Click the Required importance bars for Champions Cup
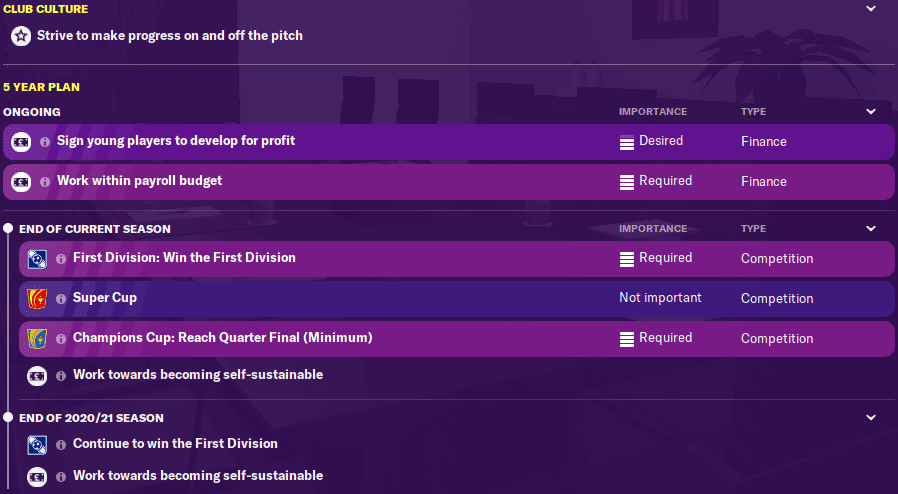898x494 pixels. (x=627, y=339)
